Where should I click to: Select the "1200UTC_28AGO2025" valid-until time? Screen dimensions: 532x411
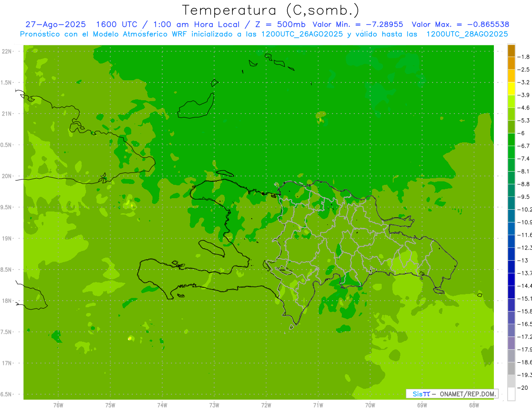[467, 34]
